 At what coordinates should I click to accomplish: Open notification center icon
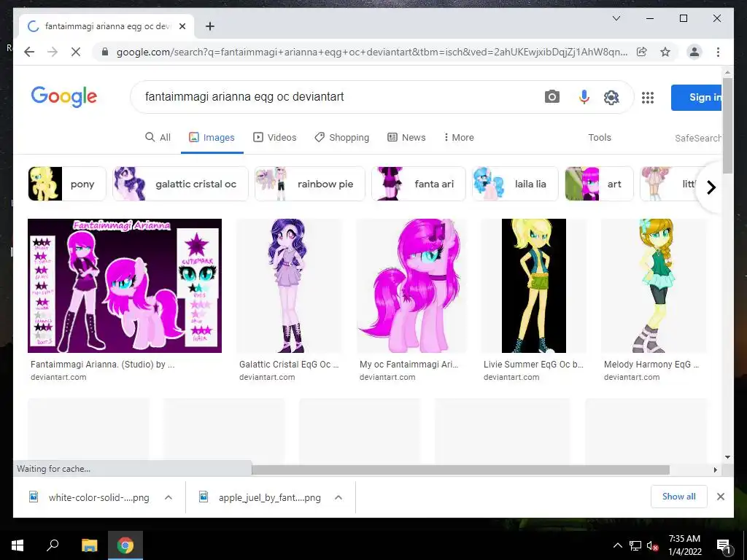[x=724, y=547]
